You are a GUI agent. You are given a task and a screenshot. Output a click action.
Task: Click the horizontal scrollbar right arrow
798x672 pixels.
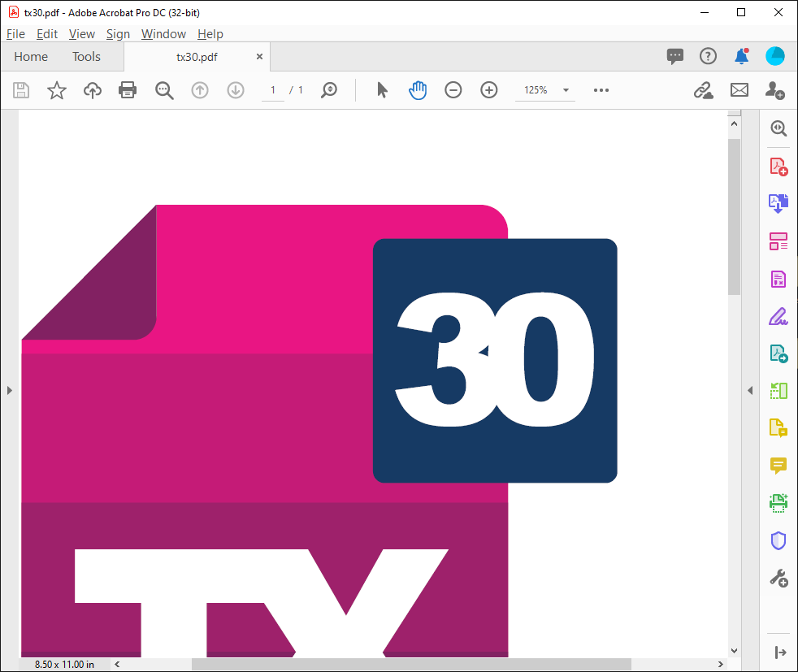pyautogui.click(x=720, y=664)
